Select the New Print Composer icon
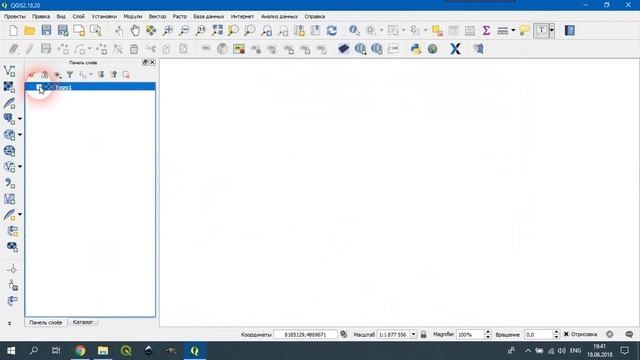Viewport: 640px width, 360px height. 79,31
